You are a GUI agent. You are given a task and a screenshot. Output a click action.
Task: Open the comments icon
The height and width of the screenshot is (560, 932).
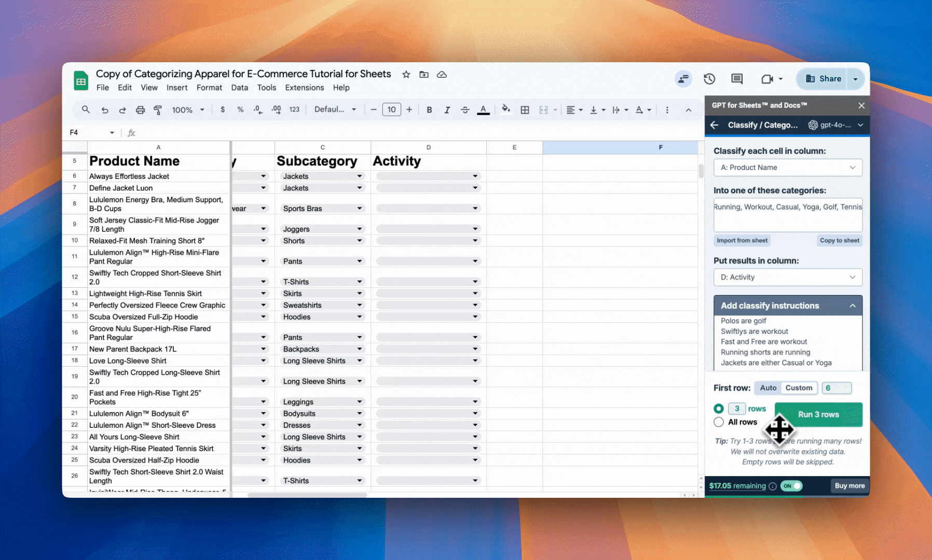tap(736, 79)
